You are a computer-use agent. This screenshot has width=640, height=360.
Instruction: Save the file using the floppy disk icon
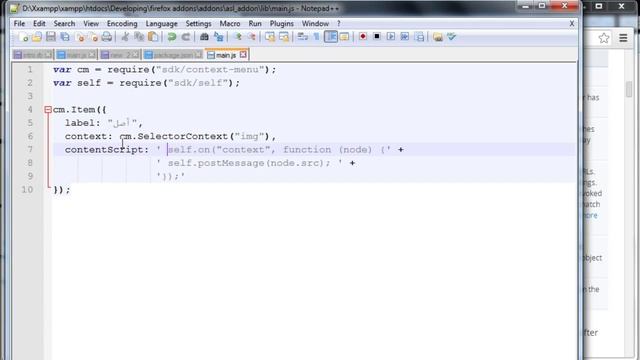pyautogui.click(x=51, y=37)
